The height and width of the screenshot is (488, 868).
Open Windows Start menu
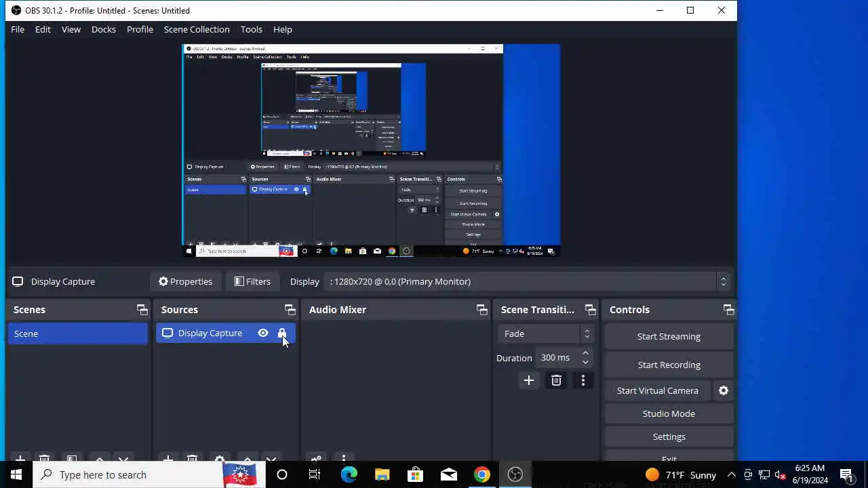(16, 474)
